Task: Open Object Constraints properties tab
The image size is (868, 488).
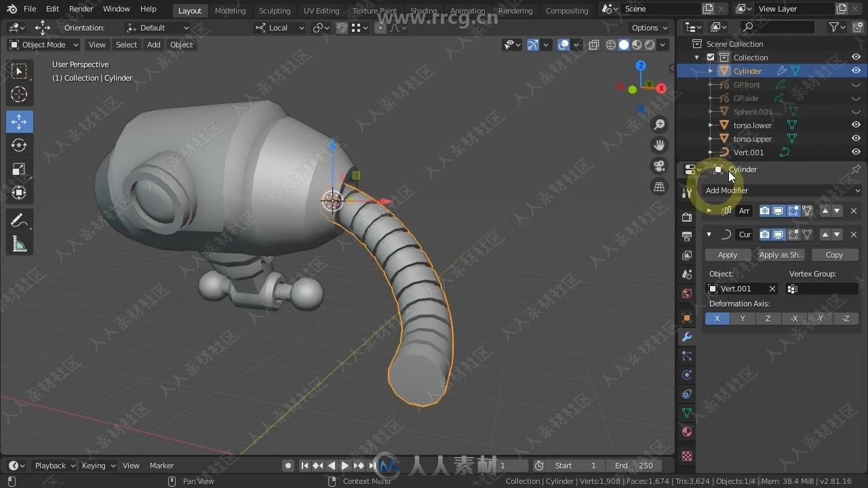Action: point(687,394)
